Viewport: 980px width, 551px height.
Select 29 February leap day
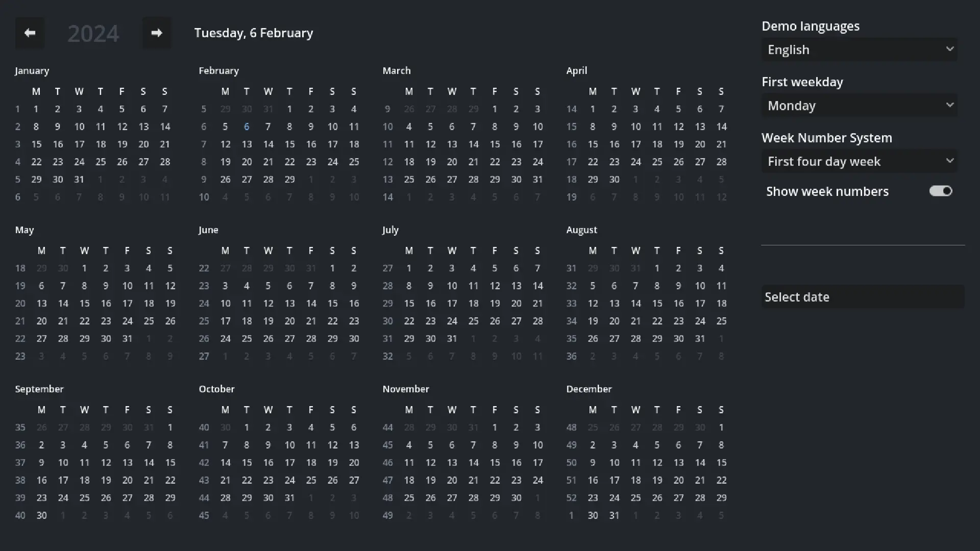289,180
